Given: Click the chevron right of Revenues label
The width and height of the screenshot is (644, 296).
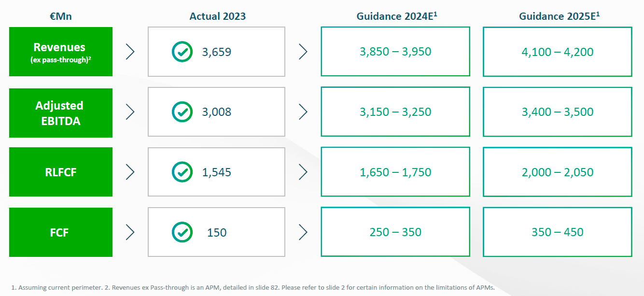Looking at the screenshot, I should pyautogui.click(x=130, y=52).
